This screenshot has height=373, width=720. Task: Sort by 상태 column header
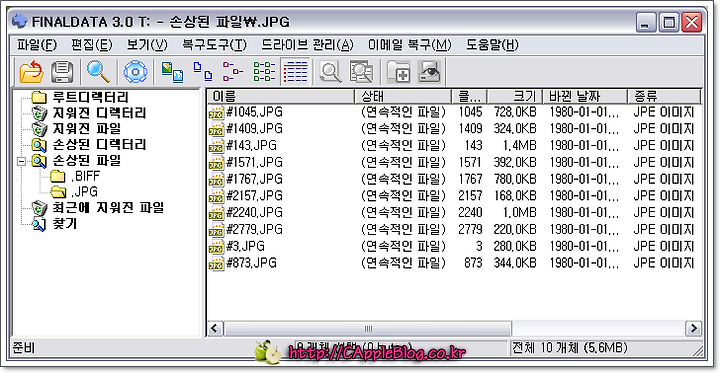tap(403, 96)
